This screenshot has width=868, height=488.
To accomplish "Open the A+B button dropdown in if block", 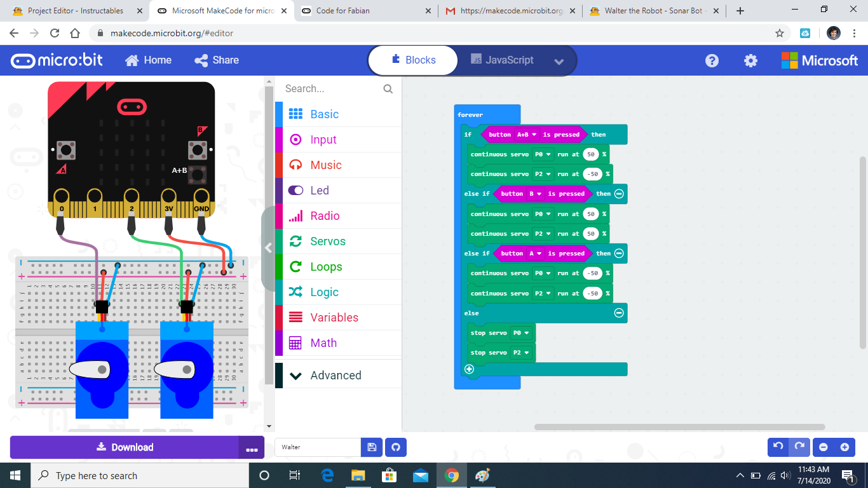I will click(527, 135).
